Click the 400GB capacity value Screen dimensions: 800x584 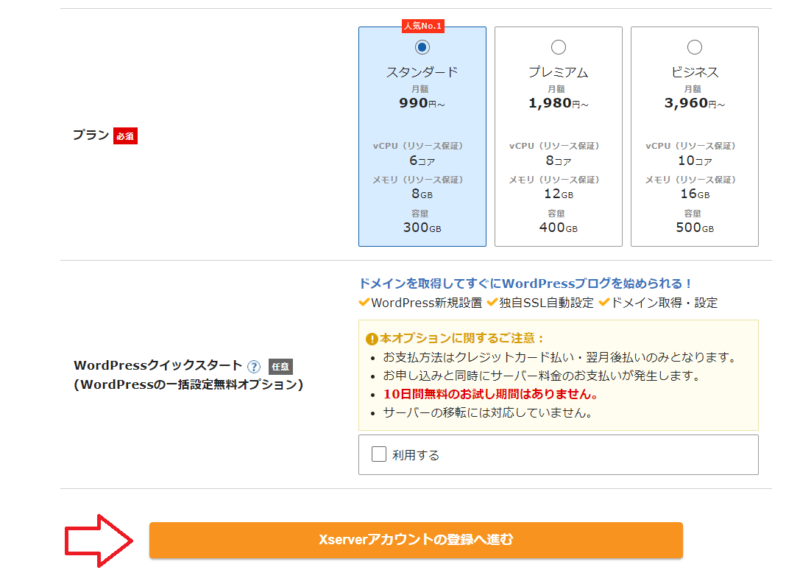click(x=558, y=227)
